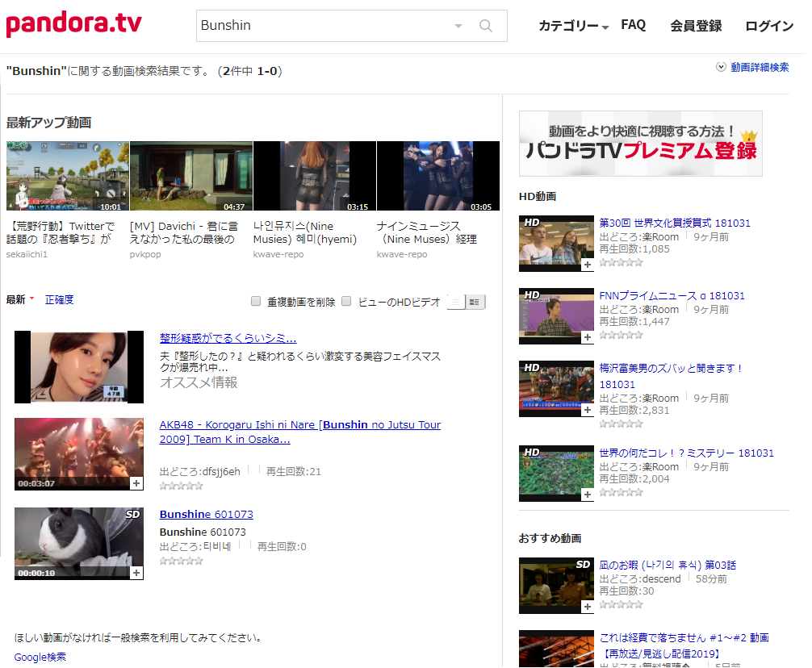Click star rating under 世界の何だコレ！？ミステリー
Screen dimensions: 812x668
(x=621, y=492)
